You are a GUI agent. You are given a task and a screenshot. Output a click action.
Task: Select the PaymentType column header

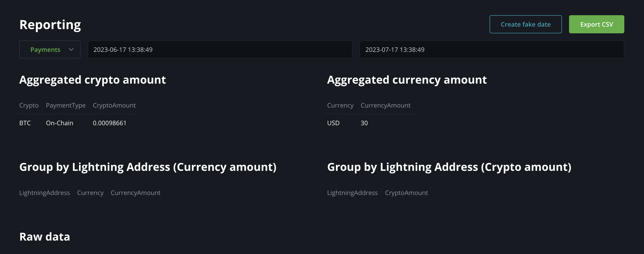(x=66, y=105)
